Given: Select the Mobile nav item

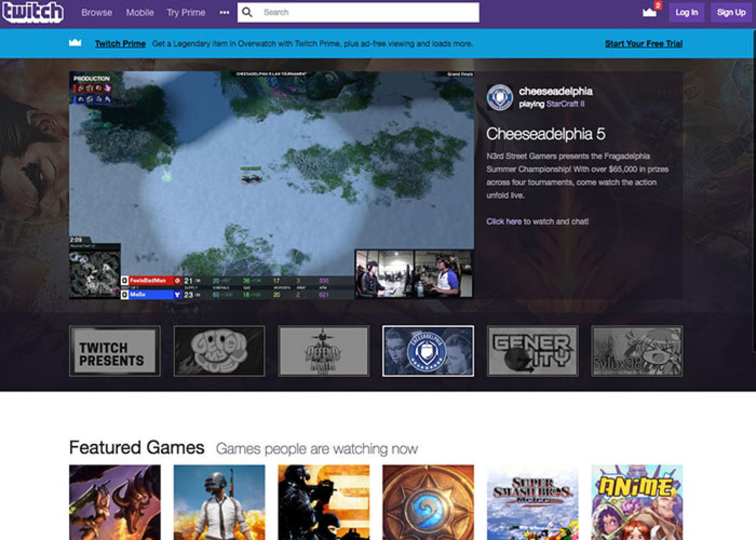Looking at the screenshot, I should 140,13.
